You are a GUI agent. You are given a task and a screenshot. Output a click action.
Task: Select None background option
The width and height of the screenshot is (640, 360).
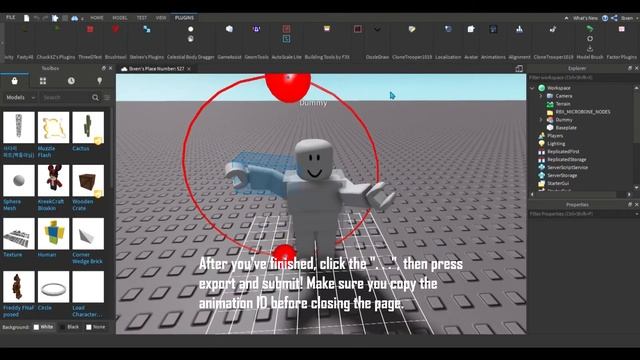(96, 327)
